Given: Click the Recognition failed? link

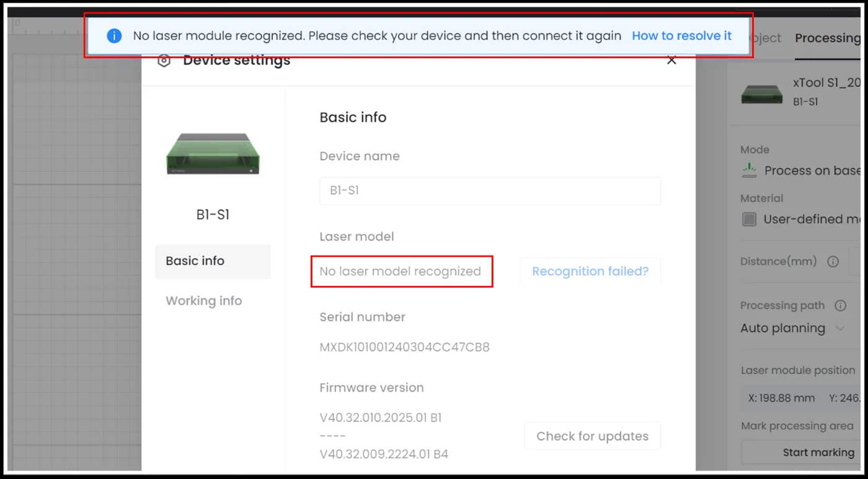Looking at the screenshot, I should pyautogui.click(x=590, y=271).
